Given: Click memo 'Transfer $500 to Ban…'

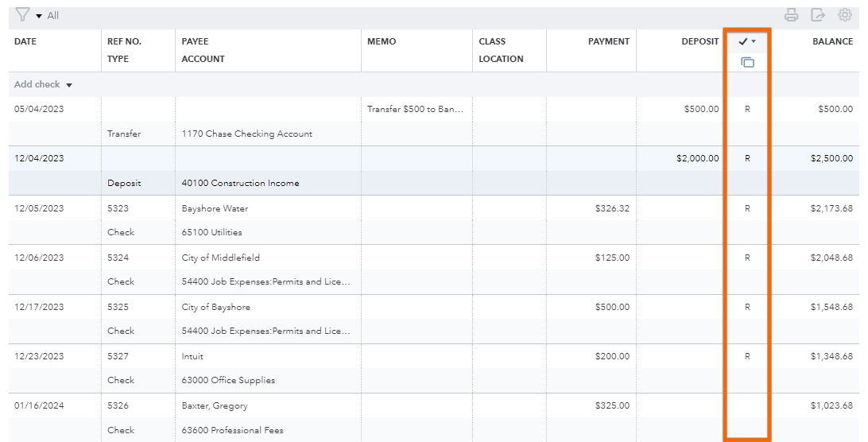Looking at the screenshot, I should 415,109.
